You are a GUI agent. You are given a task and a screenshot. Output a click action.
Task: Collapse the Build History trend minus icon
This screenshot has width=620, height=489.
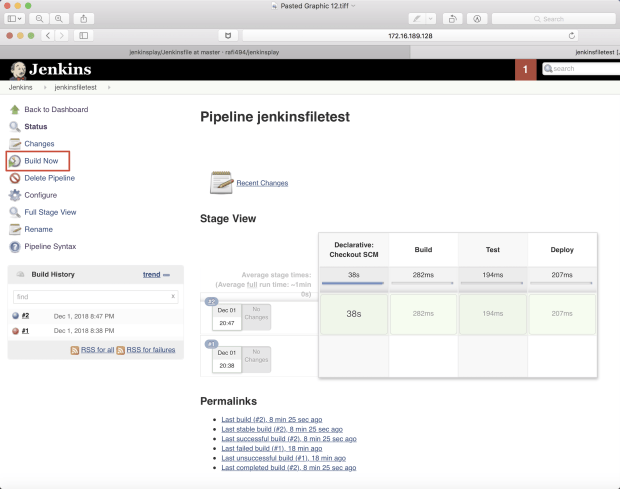(x=166, y=275)
